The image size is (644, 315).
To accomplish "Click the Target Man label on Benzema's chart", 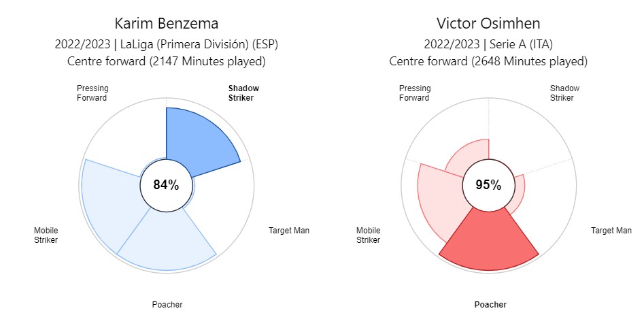I will (x=289, y=231).
